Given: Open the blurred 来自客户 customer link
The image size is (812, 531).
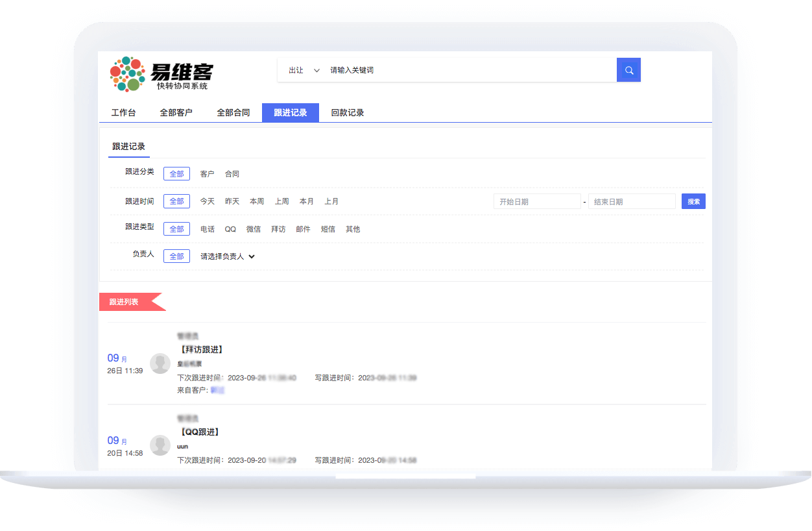Looking at the screenshot, I should click(217, 390).
